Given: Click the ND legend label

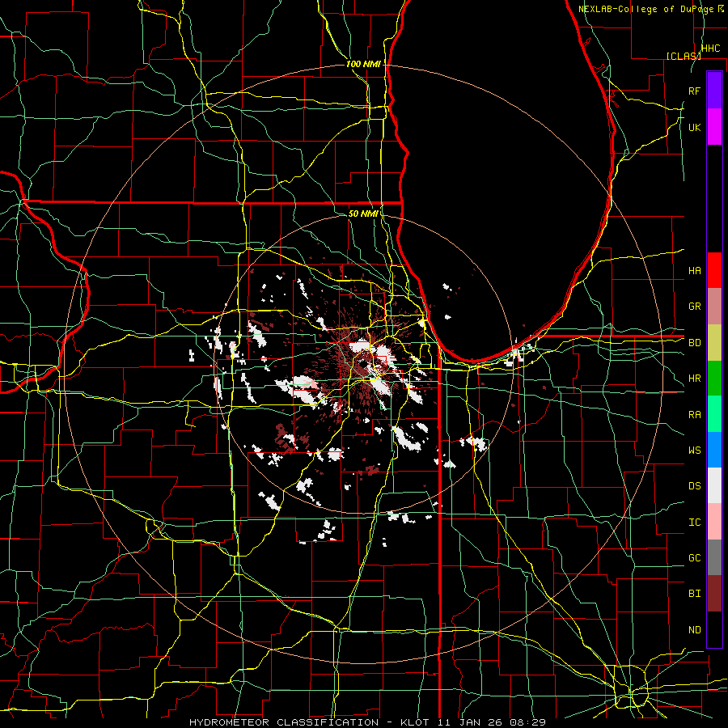Looking at the screenshot, I should [x=694, y=630].
